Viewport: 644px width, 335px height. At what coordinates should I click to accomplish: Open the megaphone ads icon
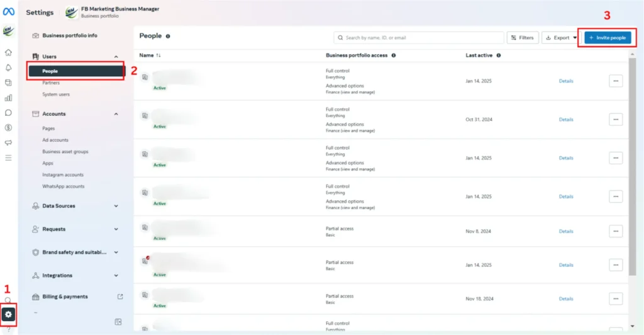click(x=8, y=143)
